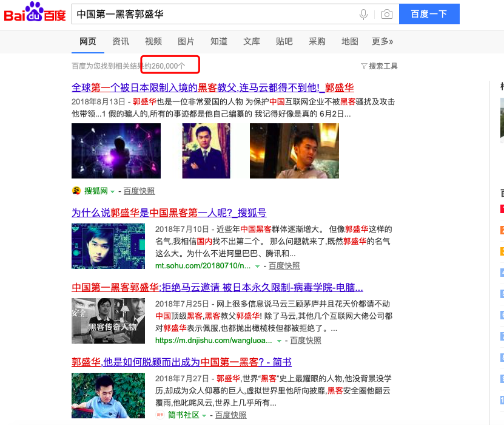Open the 视频 tab
The width and height of the screenshot is (504, 425).
(153, 41)
